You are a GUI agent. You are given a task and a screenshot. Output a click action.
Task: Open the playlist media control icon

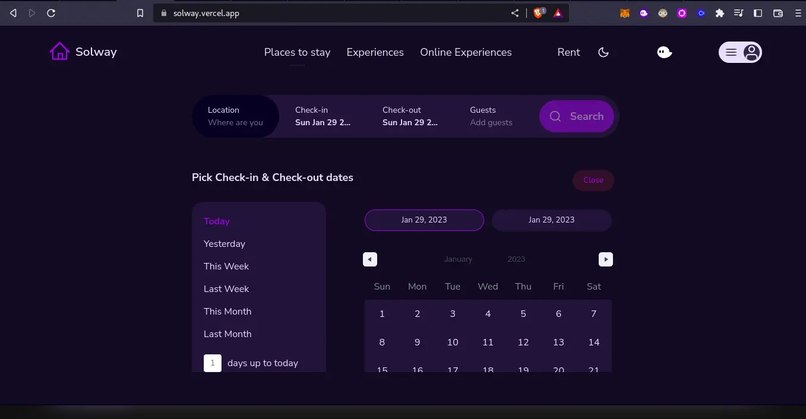point(739,13)
